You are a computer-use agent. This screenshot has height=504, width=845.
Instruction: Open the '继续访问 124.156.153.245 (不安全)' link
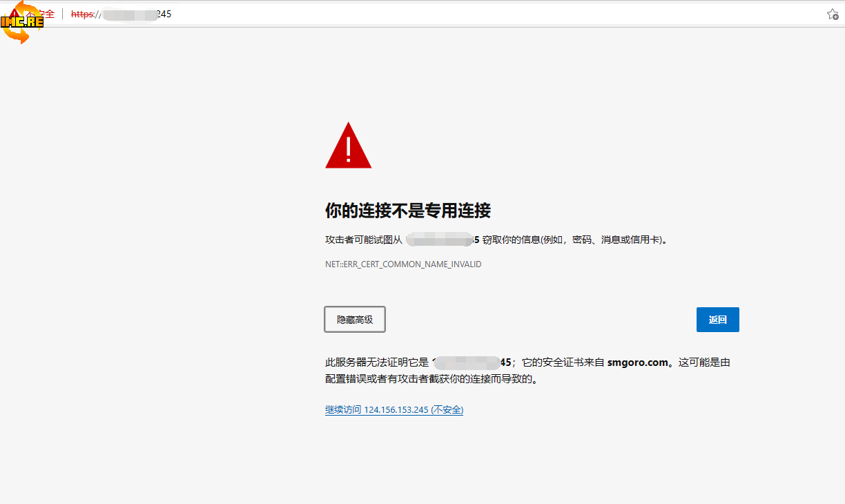click(394, 409)
